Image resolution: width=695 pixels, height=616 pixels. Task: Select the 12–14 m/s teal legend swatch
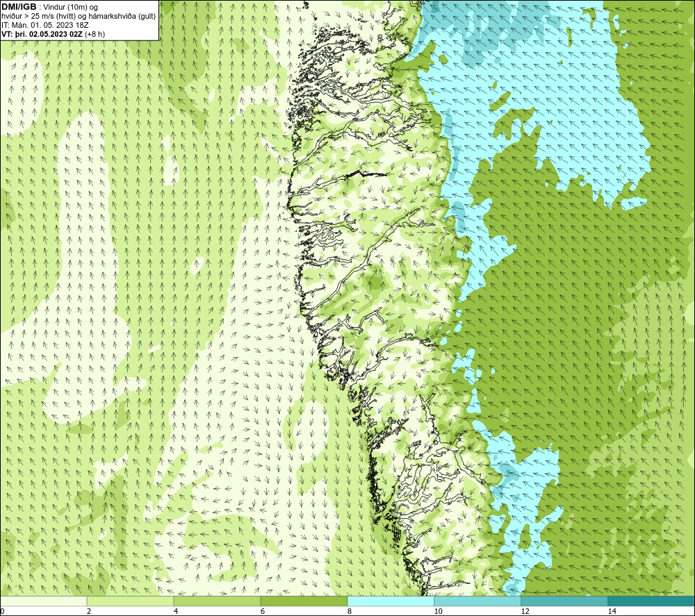click(564, 601)
